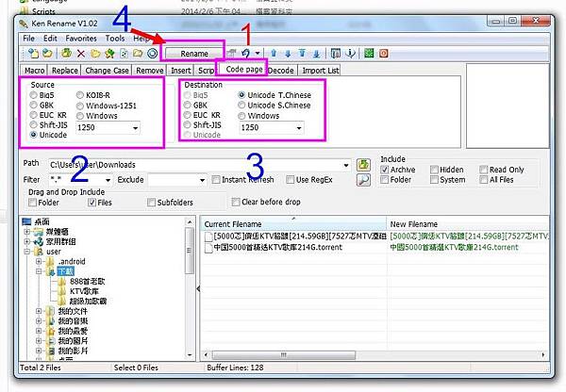
Task: Open the Source 1250 code page dropdown
Action: pyautogui.click(x=135, y=128)
